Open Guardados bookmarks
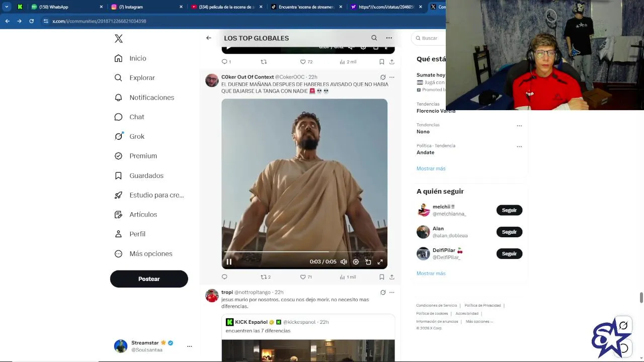Viewport: 644px width, 362px height. (139, 175)
